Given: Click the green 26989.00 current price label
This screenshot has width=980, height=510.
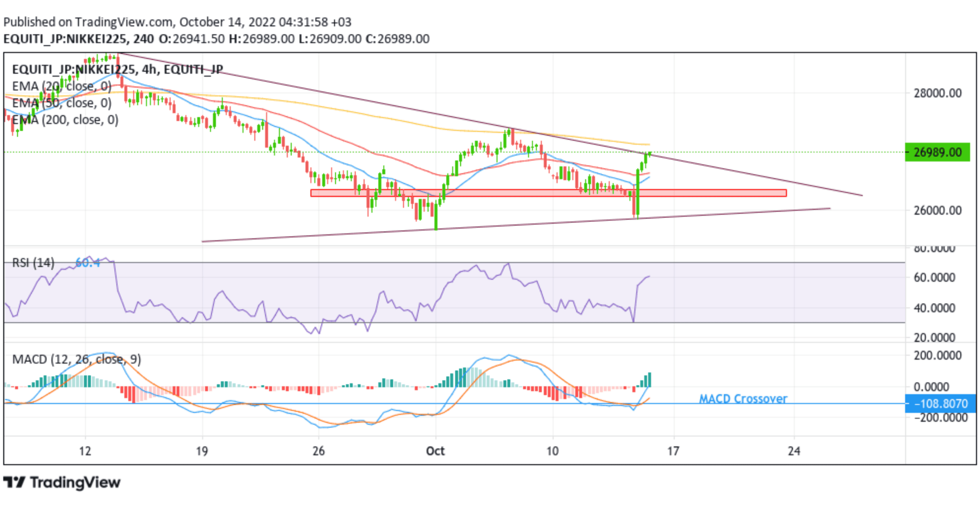Looking at the screenshot, I should (937, 152).
